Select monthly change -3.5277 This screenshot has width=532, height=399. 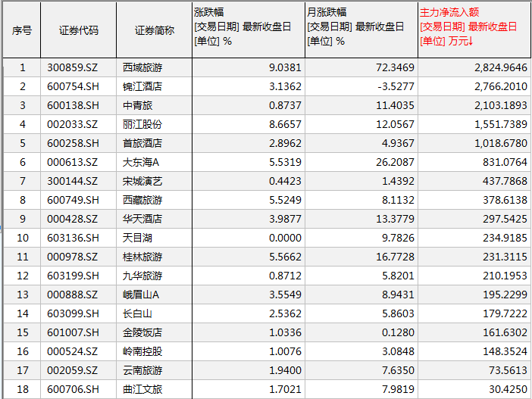[x=396, y=86]
